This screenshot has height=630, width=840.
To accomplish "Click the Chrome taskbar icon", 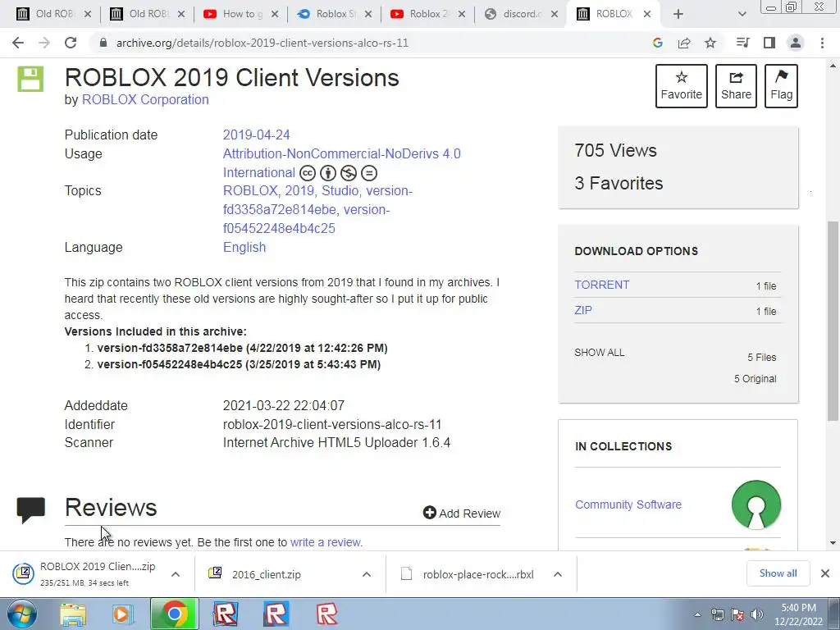I will pyautogui.click(x=175, y=614).
